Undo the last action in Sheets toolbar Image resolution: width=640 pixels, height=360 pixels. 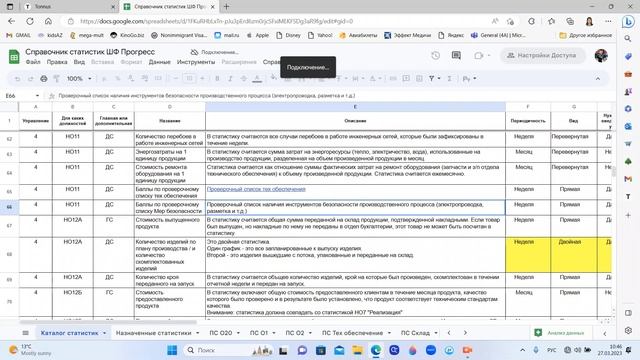point(17,78)
